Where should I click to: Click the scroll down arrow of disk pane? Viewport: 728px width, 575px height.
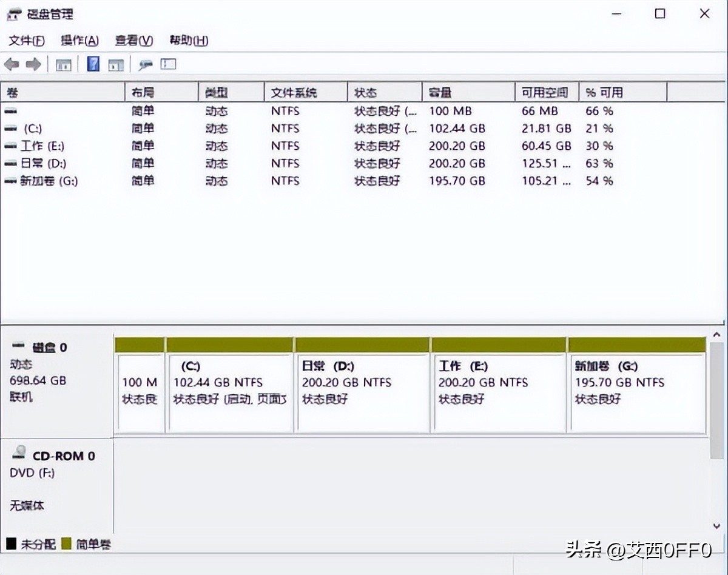pos(716,526)
